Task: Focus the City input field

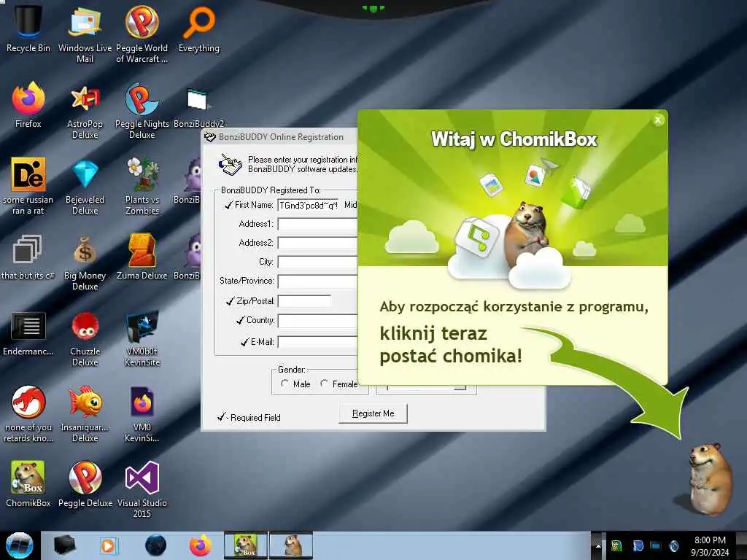Action: click(317, 262)
